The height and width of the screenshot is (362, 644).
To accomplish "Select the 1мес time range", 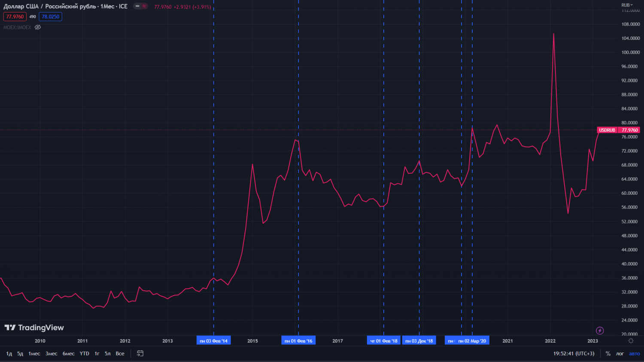I will (34, 353).
